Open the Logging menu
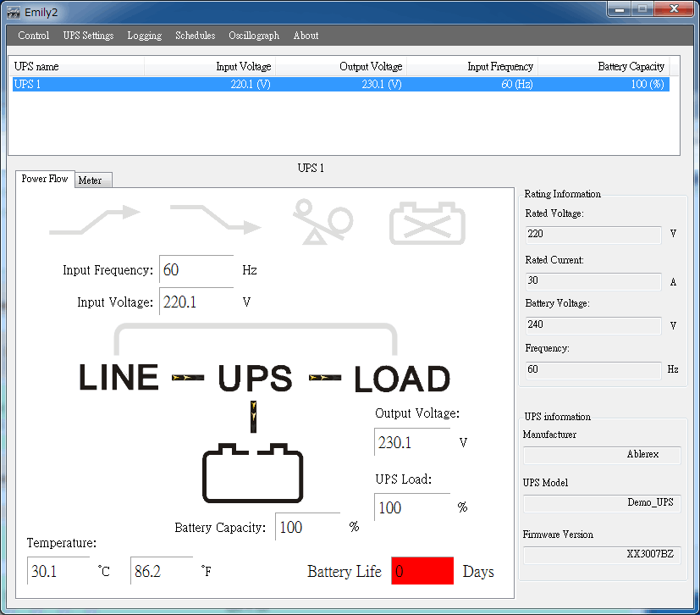 click(145, 36)
